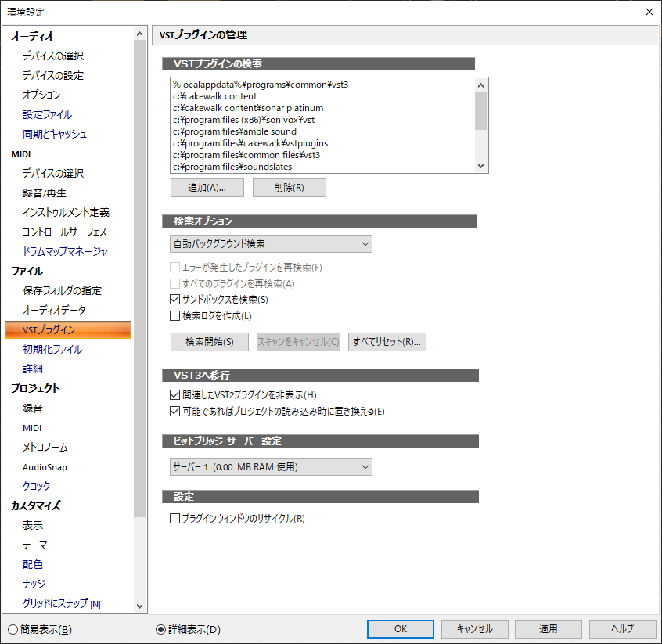The width and height of the screenshot is (662, 644).
Task: Select cakewalk¥vstplugins path entry
Action: [x=250, y=143]
